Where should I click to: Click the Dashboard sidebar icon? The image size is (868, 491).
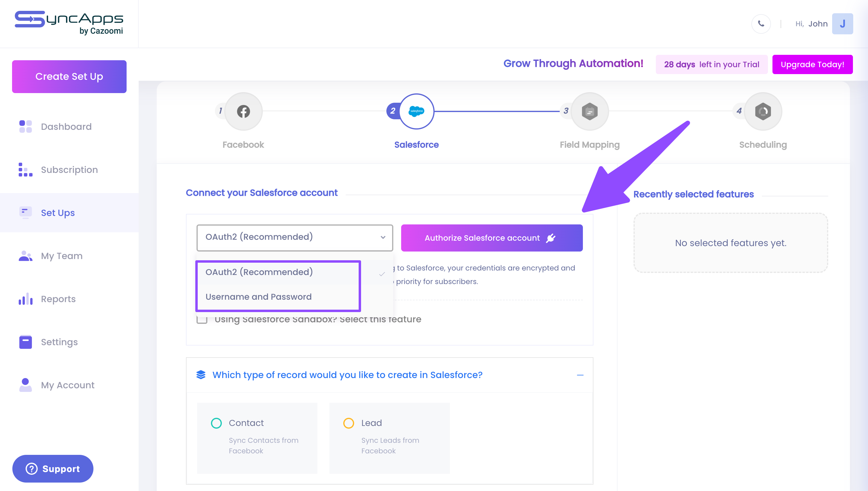[26, 127]
